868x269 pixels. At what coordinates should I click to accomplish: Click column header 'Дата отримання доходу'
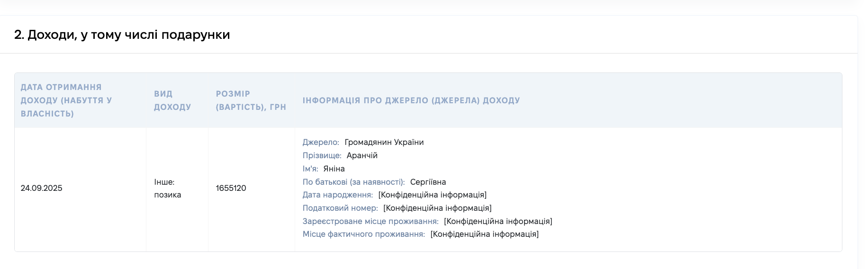point(66,100)
